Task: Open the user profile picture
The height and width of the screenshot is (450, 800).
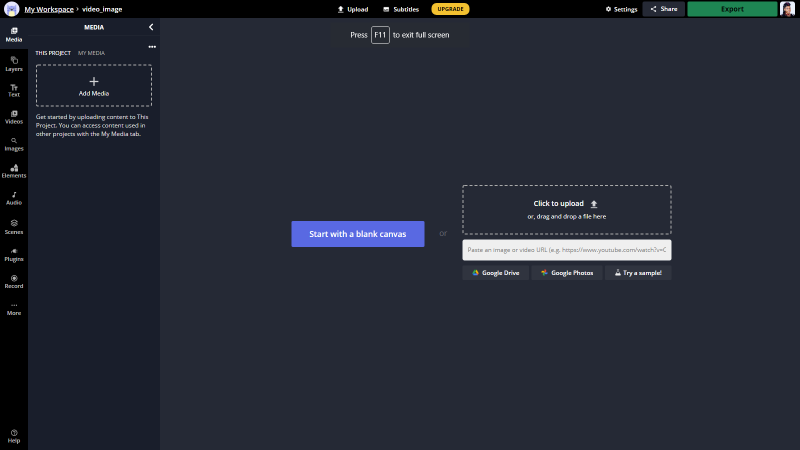Action: pos(787,9)
